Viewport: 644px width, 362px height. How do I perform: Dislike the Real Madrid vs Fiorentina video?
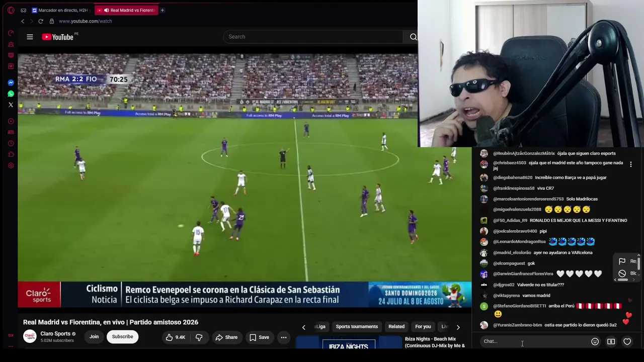coord(199,337)
